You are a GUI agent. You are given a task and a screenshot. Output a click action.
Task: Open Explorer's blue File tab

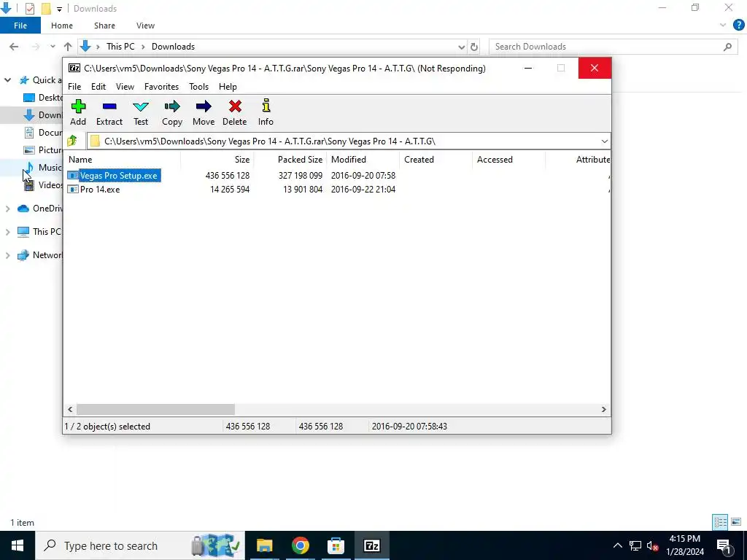click(x=20, y=26)
